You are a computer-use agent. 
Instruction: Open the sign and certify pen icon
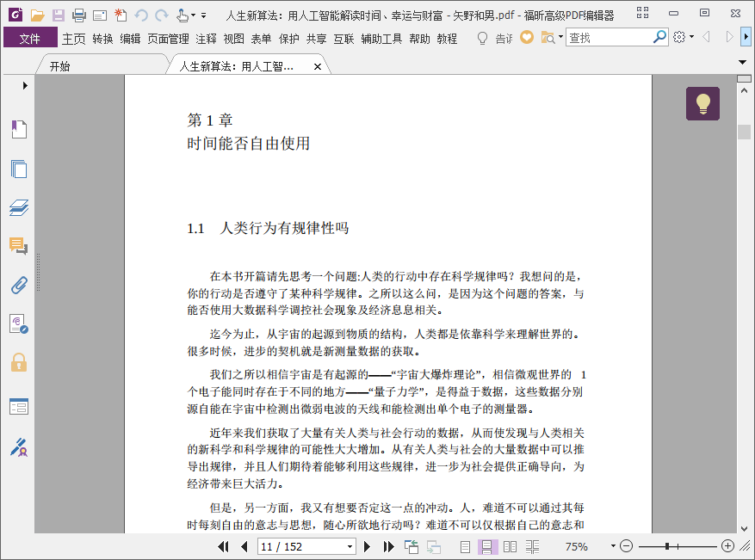point(19,447)
